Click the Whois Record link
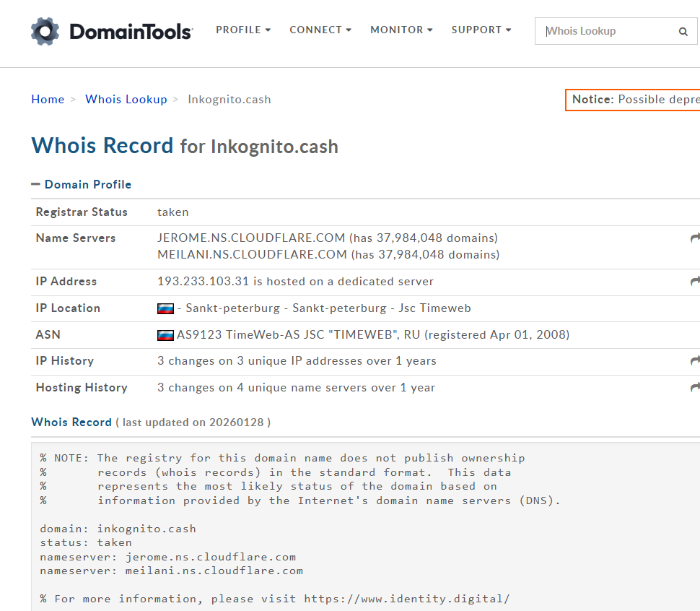 pyautogui.click(x=71, y=422)
